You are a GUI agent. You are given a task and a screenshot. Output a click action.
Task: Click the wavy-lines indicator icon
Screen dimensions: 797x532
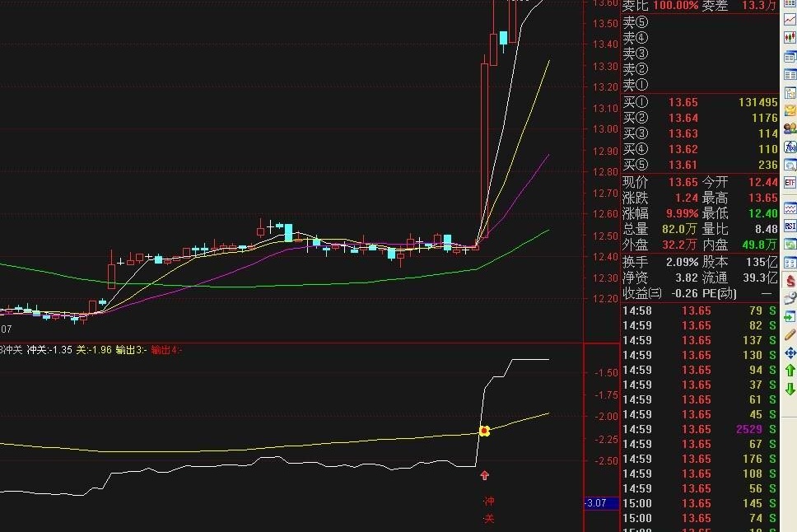[x=790, y=208]
